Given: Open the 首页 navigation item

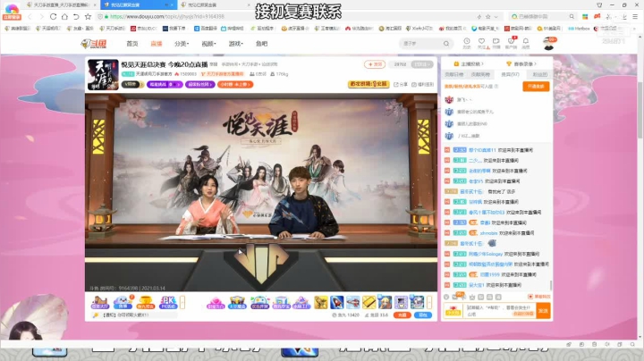Looking at the screenshot, I should 131,44.
